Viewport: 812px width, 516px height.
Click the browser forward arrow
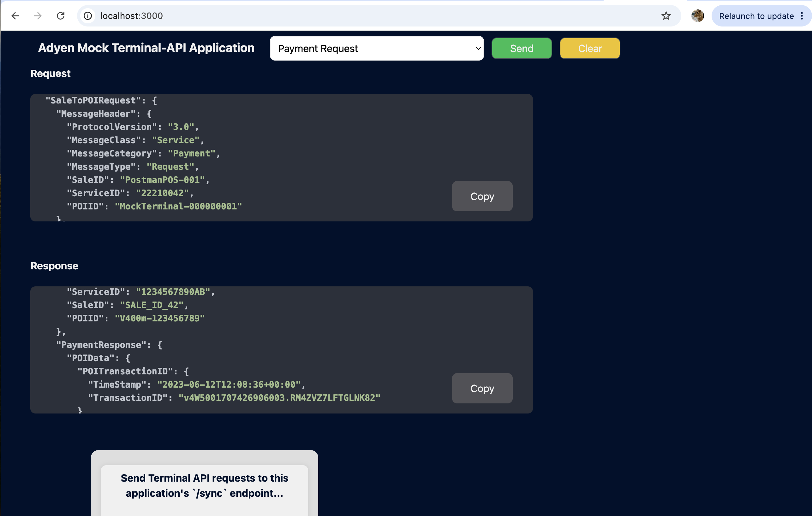pos(38,16)
